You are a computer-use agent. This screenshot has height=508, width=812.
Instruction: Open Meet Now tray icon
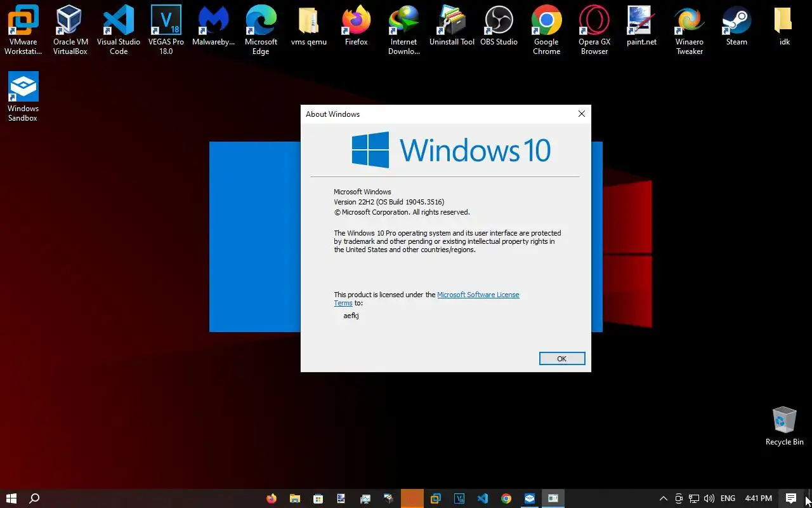679,498
